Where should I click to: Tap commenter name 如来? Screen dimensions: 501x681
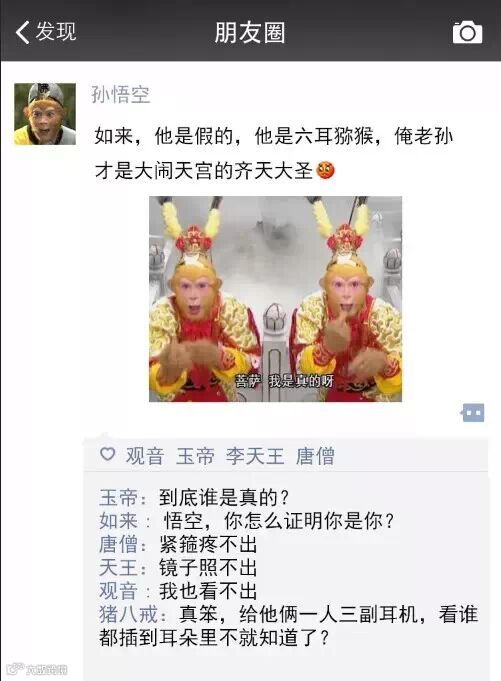click(x=118, y=520)
